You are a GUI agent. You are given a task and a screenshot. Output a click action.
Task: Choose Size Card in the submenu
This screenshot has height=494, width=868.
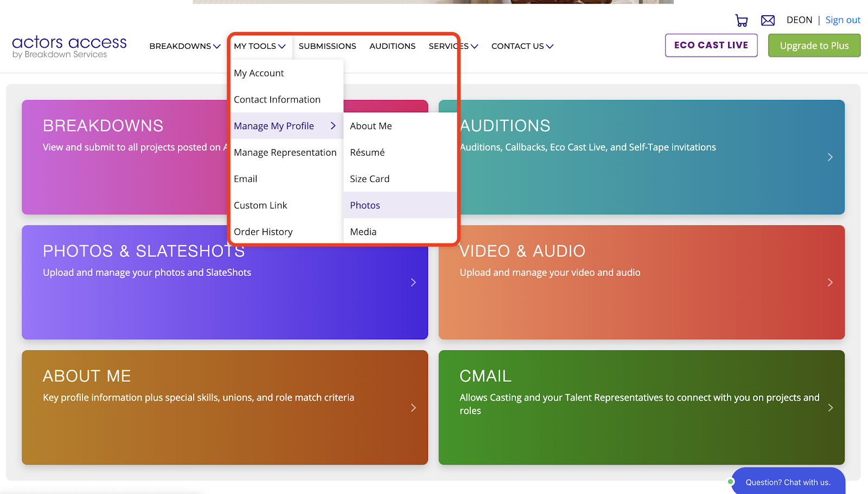[400, 179]
